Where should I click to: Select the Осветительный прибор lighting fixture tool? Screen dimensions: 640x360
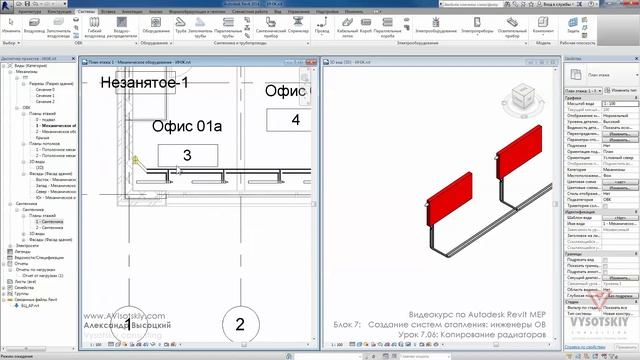[x=512, y=27]
